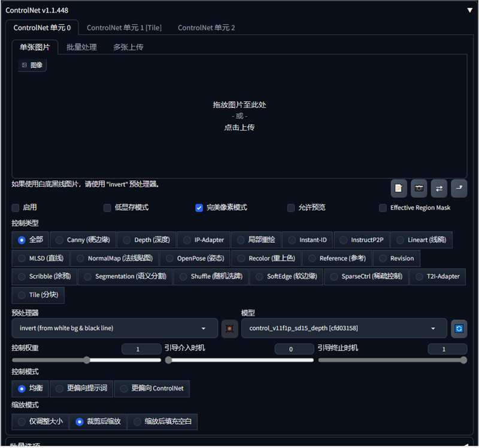Enable the 启用 checkbox
The height and width of the screenshot is (448, 479).
click(x=15, y=208)
